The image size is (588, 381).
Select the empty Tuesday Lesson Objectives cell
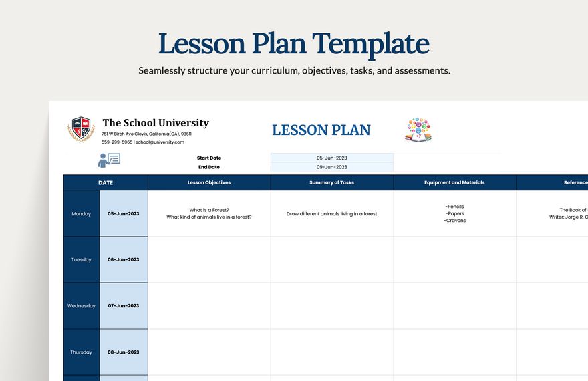tap(209, 259)
